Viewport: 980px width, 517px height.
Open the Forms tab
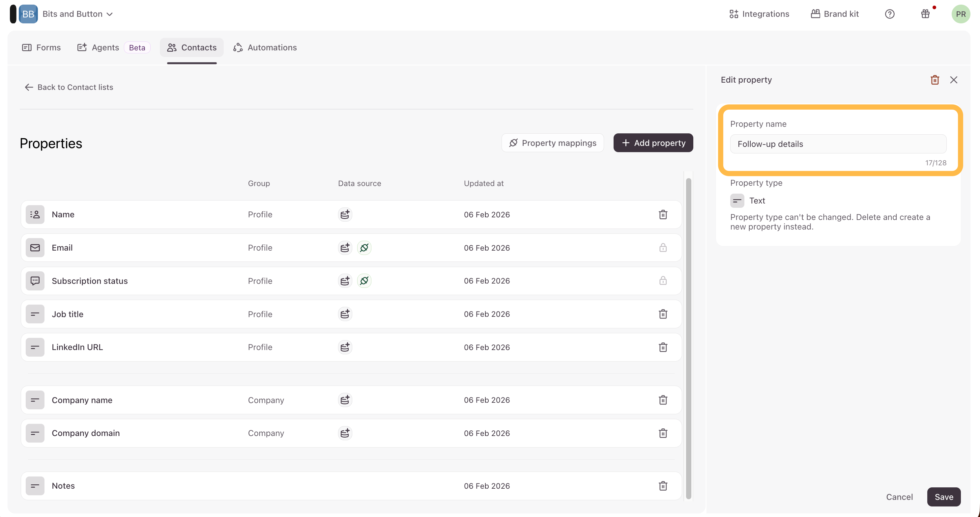42,47
